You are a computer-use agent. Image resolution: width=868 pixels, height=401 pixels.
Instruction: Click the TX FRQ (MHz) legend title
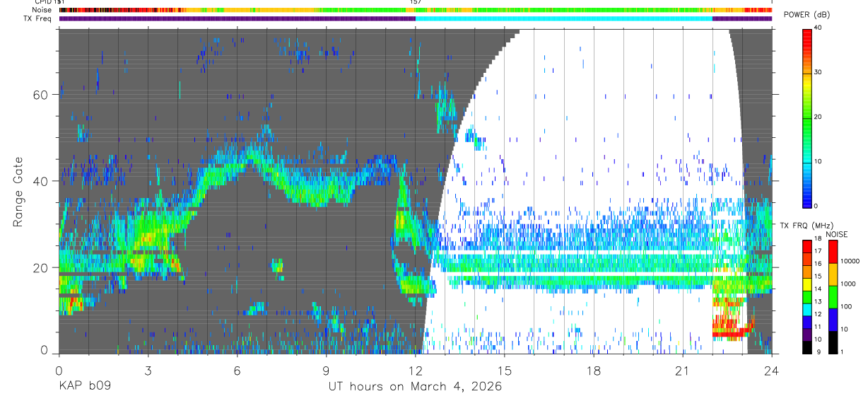[x=805, y=226]
